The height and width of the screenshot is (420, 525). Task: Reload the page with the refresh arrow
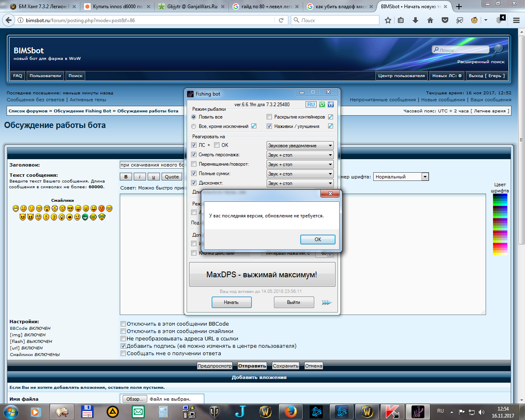point(281,20)
